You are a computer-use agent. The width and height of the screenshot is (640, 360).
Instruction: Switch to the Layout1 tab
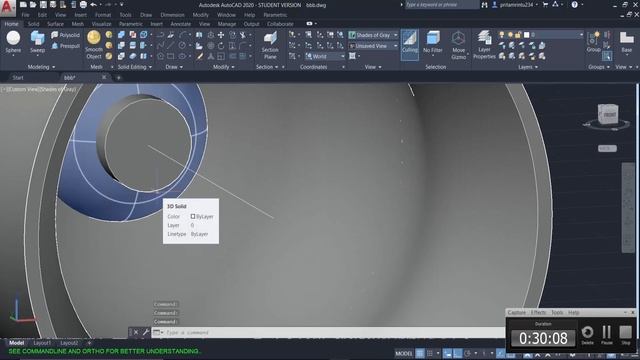(42, 343)
